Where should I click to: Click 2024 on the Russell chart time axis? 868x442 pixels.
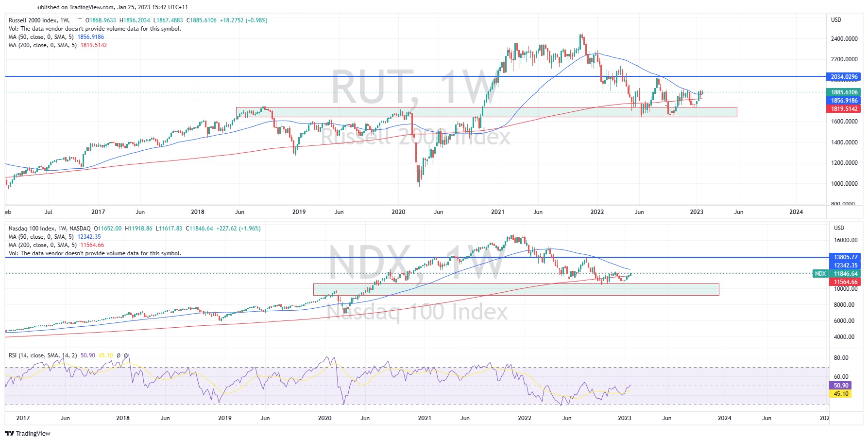pos(796,212)
